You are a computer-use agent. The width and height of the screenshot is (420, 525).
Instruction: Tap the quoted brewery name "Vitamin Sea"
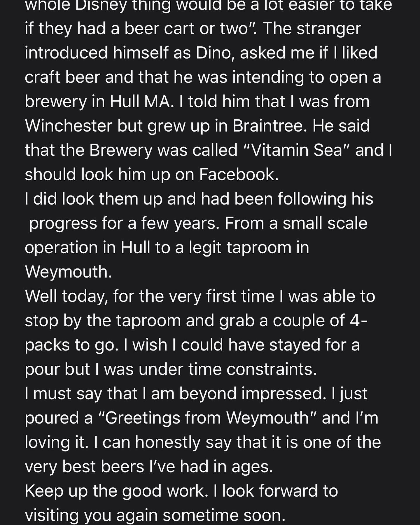(x=296, y=150)
